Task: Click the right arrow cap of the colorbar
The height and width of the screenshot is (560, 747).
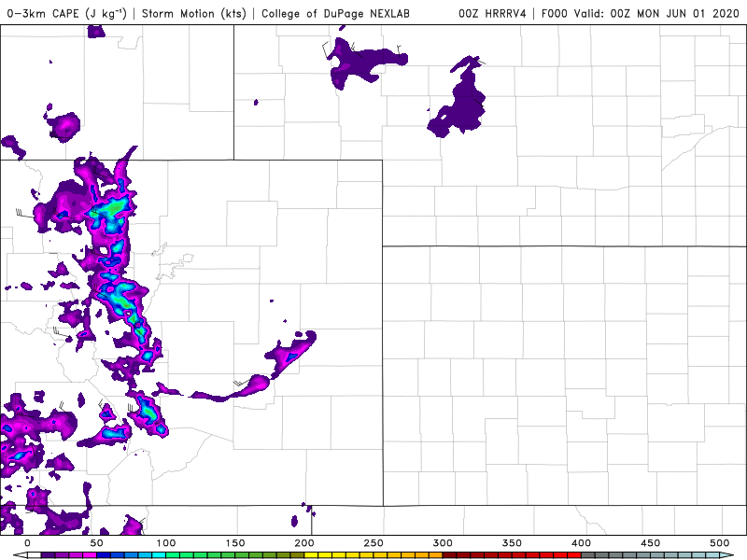Action: click(726, 554)
